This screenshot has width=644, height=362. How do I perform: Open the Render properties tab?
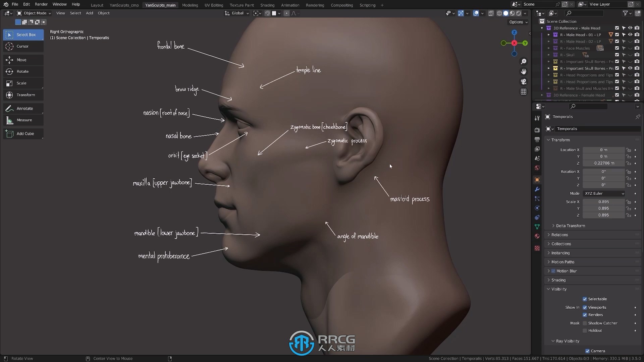pos(537,130)
